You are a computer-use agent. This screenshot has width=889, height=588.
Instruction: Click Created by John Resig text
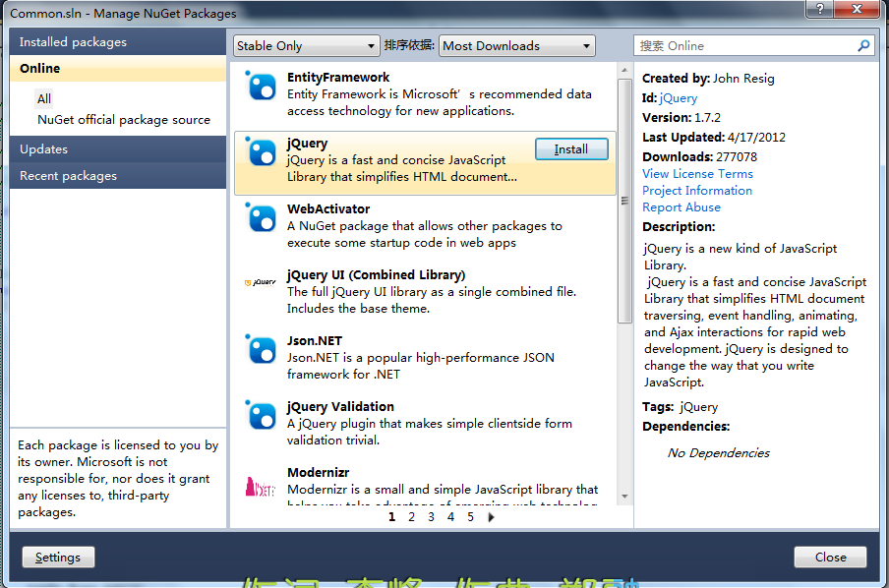click(x=708, y=79)
